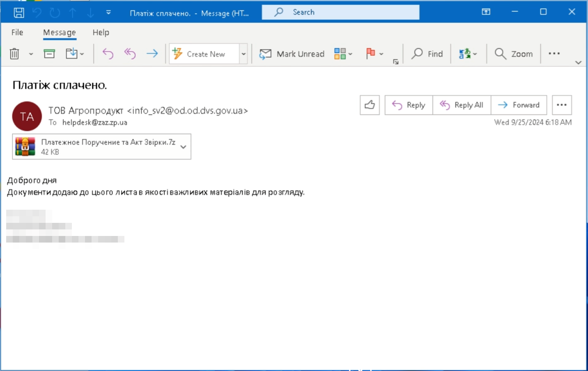Click the Categorize colored squares icon
Image resolution: width=588 pixels, height=371 pixels.
tap(340, 54)
